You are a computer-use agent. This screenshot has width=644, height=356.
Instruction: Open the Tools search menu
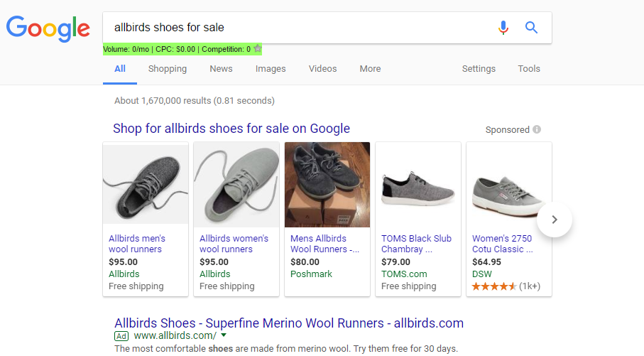pos(528,69)
